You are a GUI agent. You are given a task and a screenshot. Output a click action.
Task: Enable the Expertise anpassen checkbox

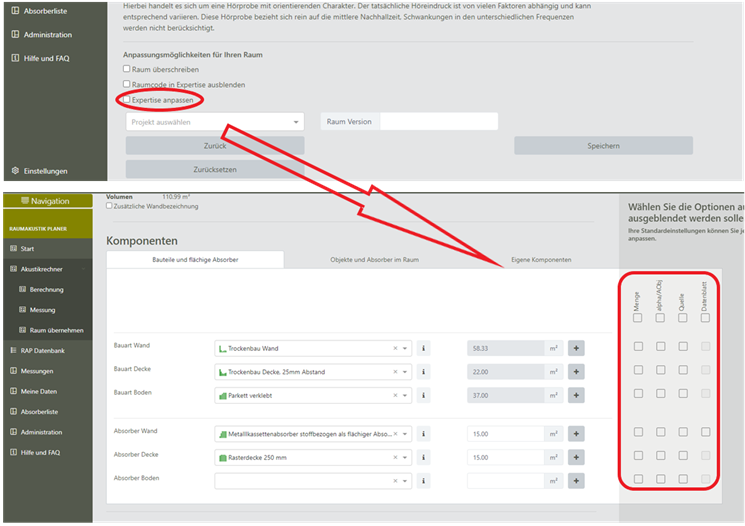(127, 100)
